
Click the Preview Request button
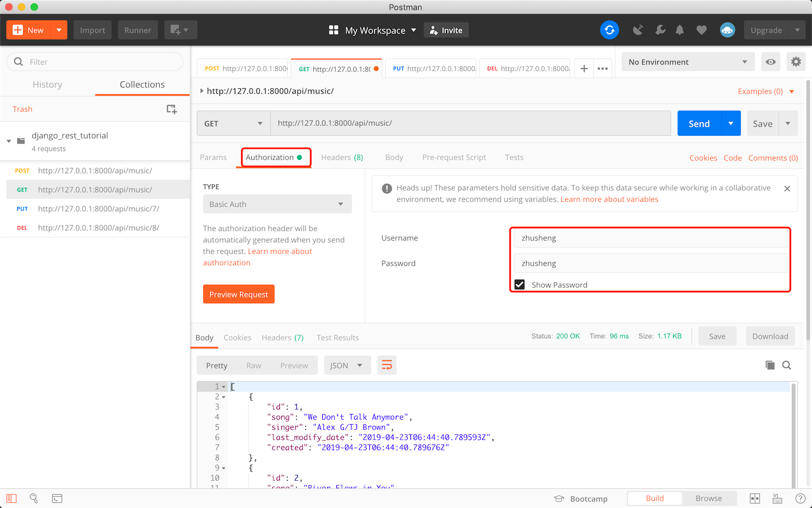(239, 294)
